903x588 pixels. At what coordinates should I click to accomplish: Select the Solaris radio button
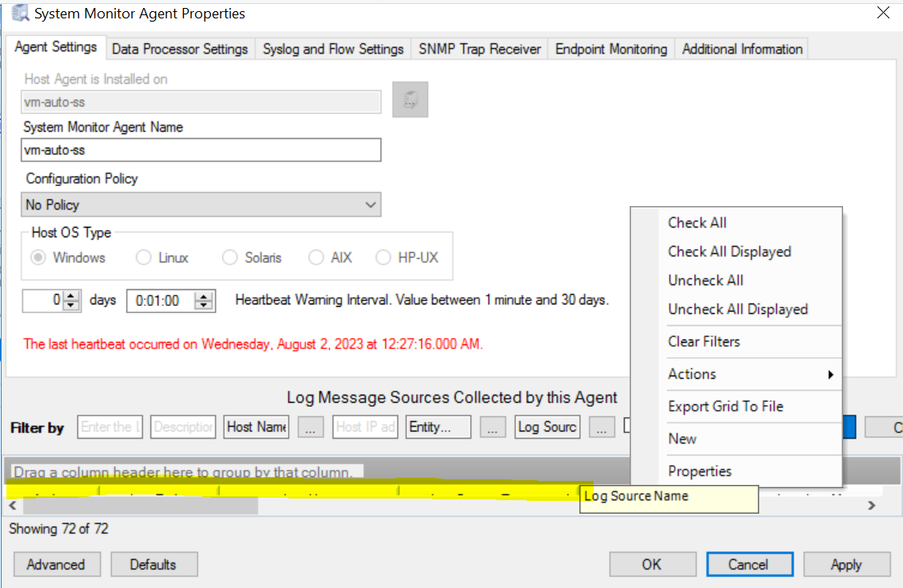(230, 257)
